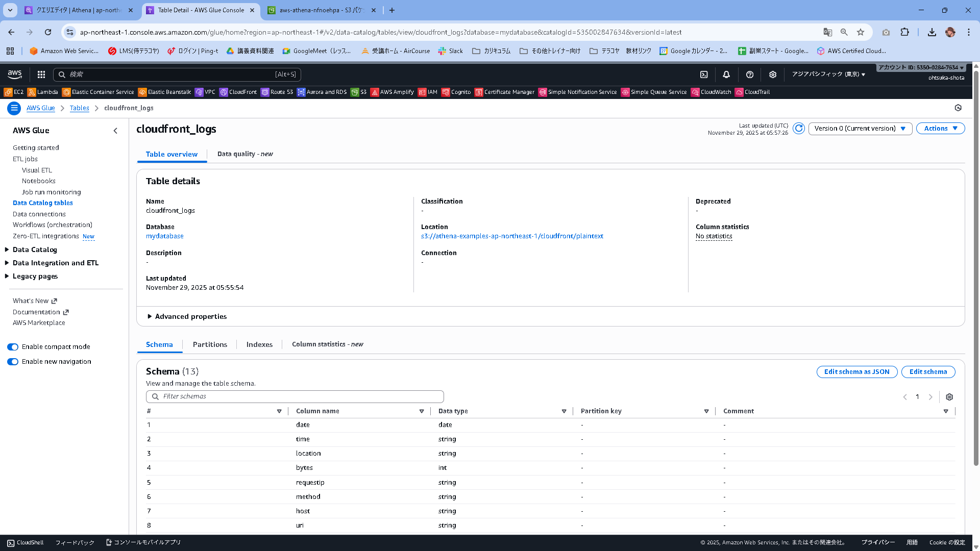Collapse the AWS Glue side panel
Screen dimensions: 980x551
point(115,131)
